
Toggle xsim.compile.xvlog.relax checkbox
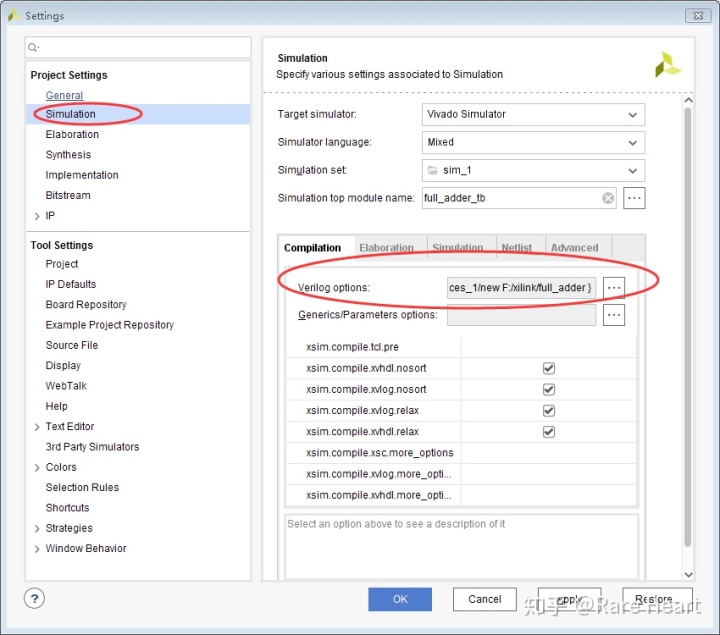tap(549, 410)
